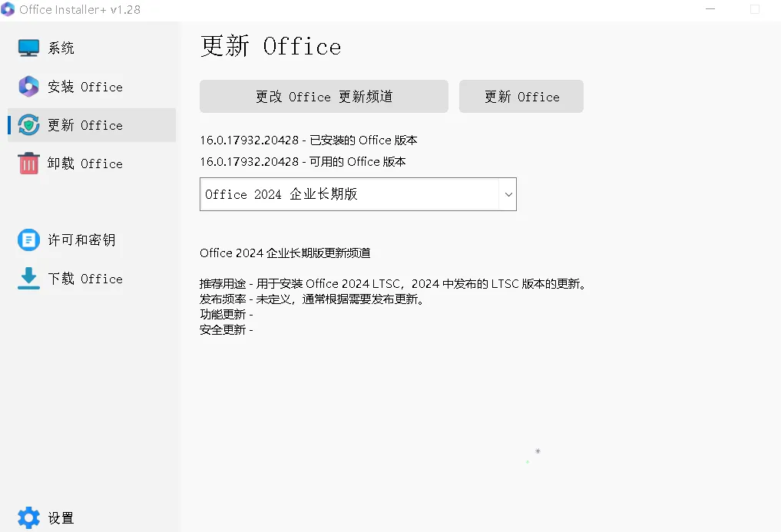Click the Office logo icon beside 安装 Office

[28, 86]
